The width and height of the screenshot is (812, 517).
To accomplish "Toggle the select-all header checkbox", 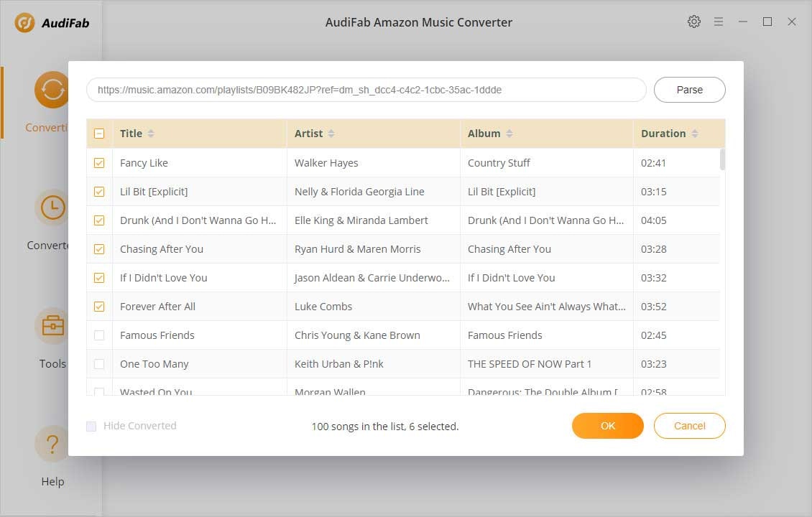I will 99,134.
